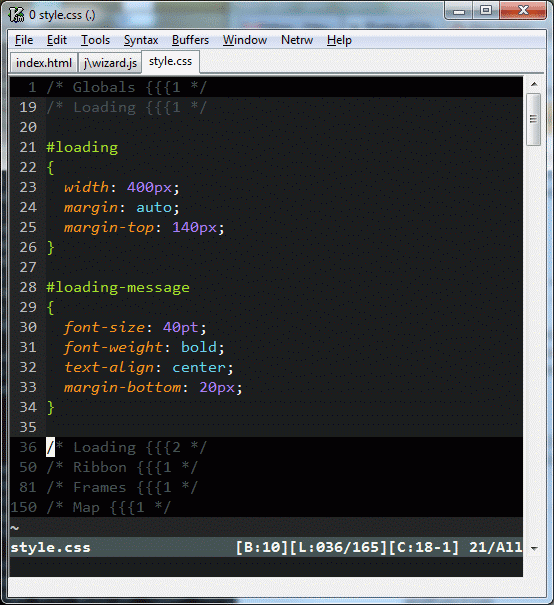Click the opening brace on line 22
Viewport: 554px width, 605px height.
coord(50,167)
